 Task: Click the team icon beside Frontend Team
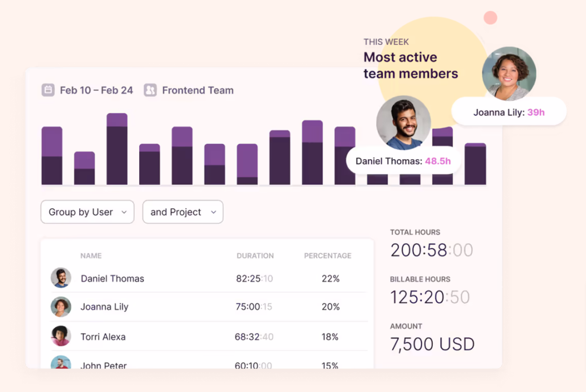coord(150,90)
